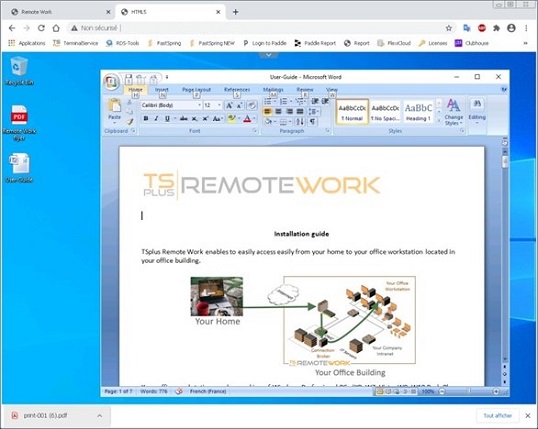538x429 pixels.
Task: Switch to the Insert ribbon tab
Action: click(162, 90)
